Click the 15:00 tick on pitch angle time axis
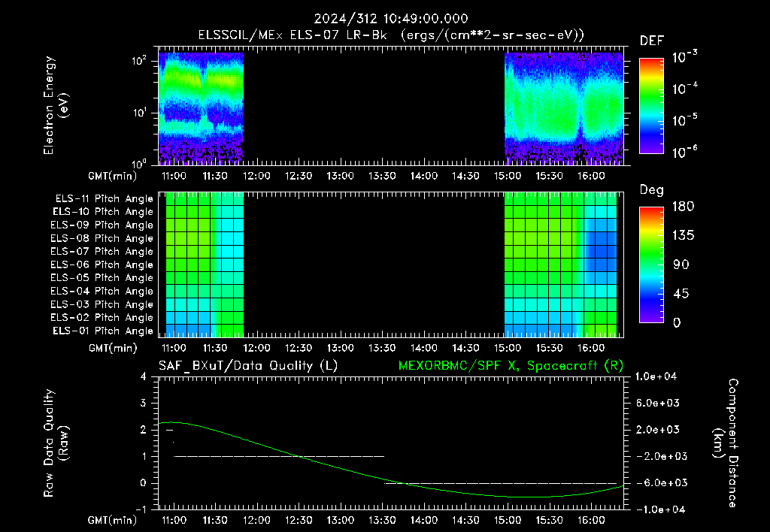770x532 pixels. [508, 348]
